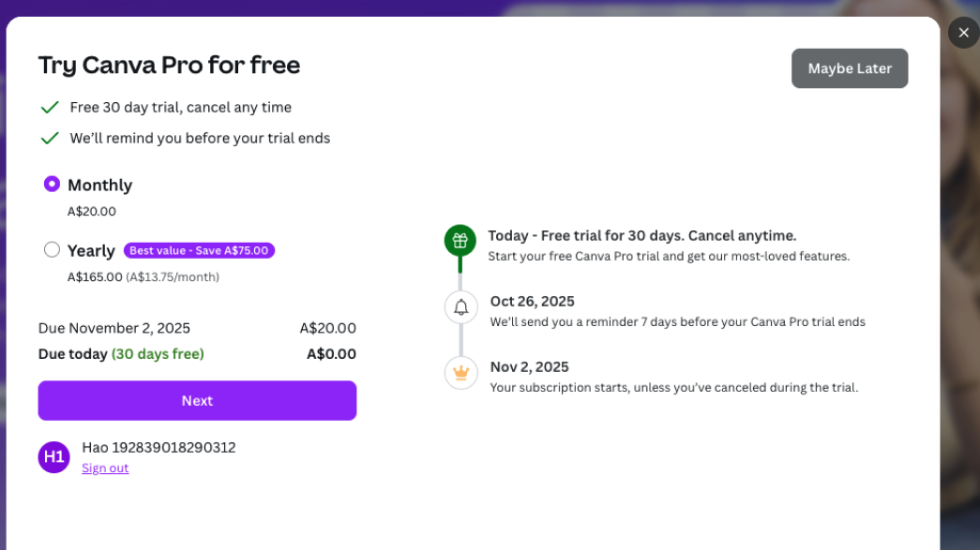Click the Nov 2, 2025 subscription milestone

(531, 366)
